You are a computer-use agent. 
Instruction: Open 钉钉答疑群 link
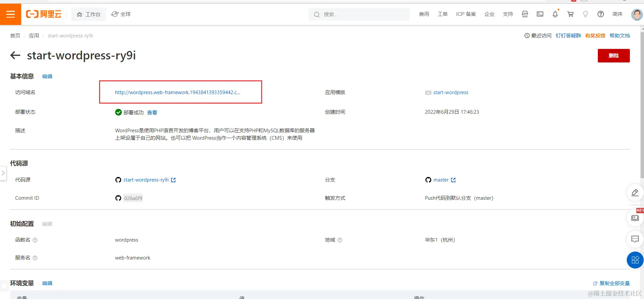569,36
